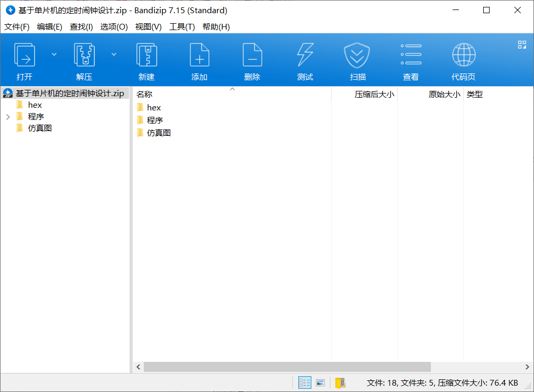Click the Extract (解压) toolbar icon

tap(84, 55)
